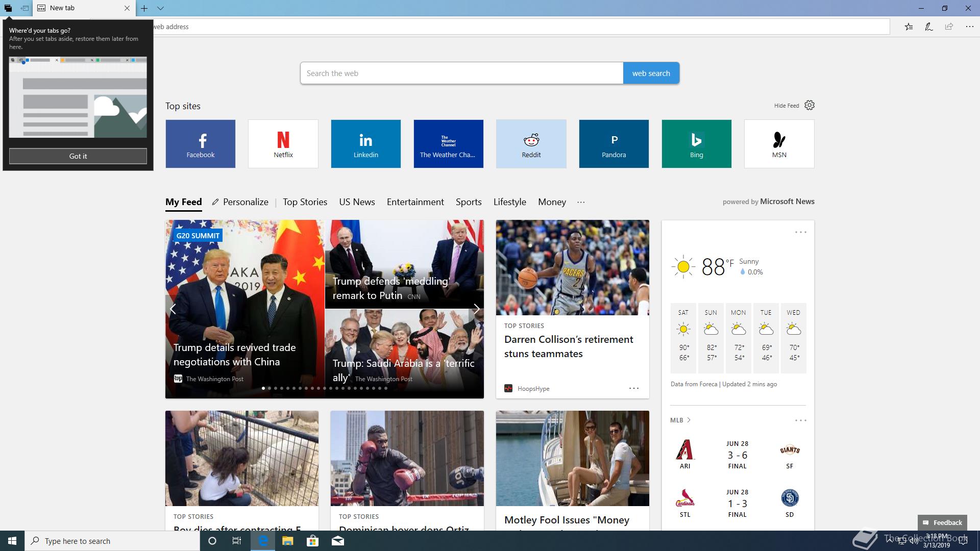Open Trump trade negotiations with China story

234,355
